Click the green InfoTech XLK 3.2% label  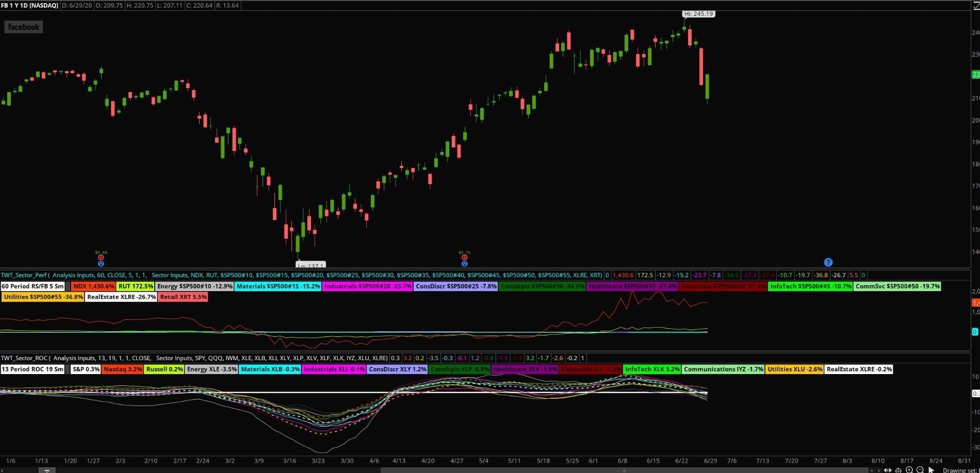tap(652, 369)
